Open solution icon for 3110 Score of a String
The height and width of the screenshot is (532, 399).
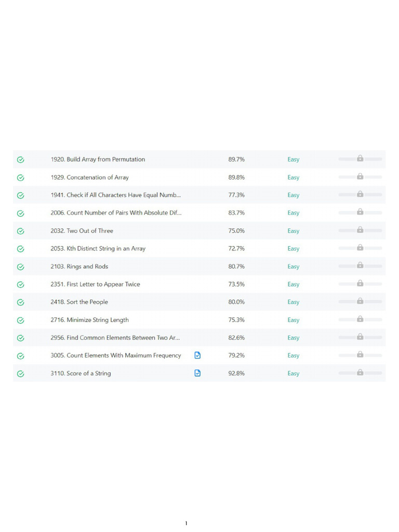[197, 373]
